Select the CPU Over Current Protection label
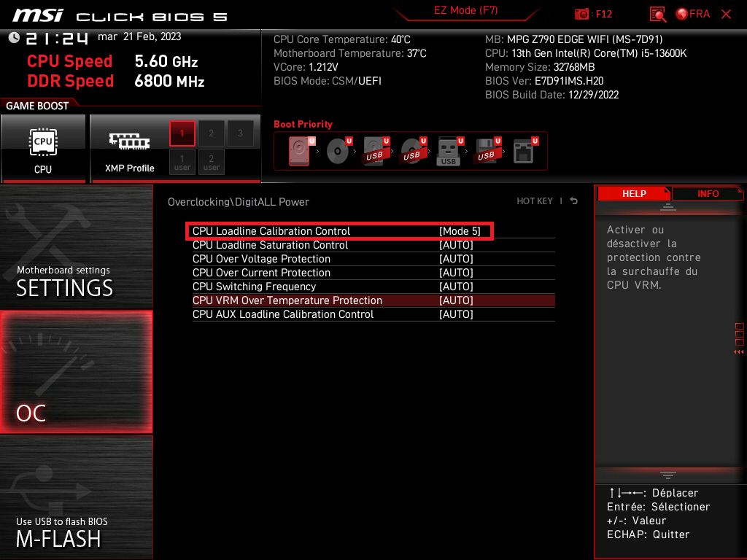The width and height of the screenshot is (747, 560). tap(261, 273)
